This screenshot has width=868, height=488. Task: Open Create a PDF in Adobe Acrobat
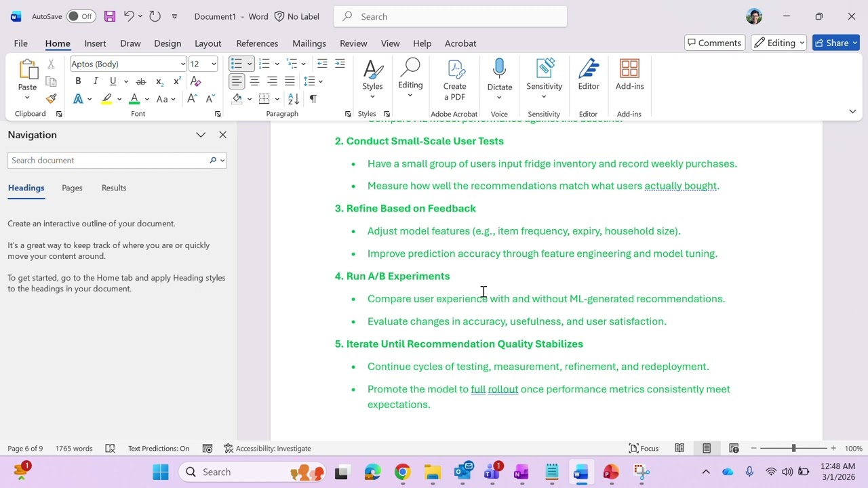pyautogui.click(x=454, y=80)
